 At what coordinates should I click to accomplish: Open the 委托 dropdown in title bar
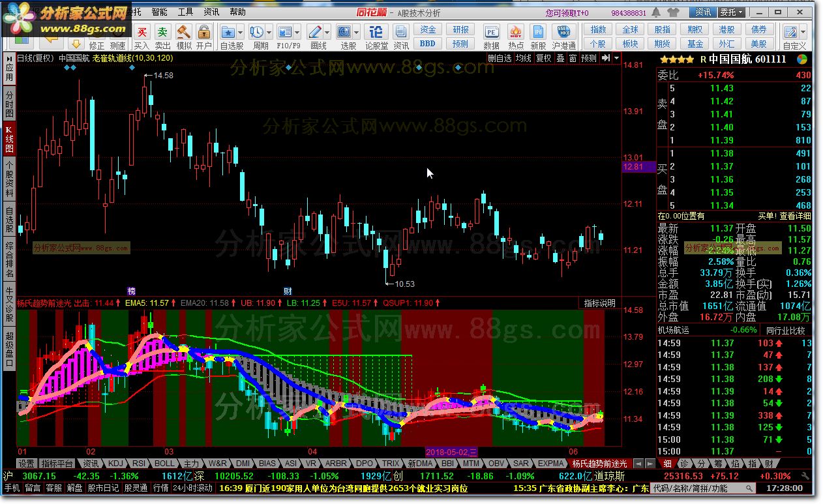[x=732, y=12]
